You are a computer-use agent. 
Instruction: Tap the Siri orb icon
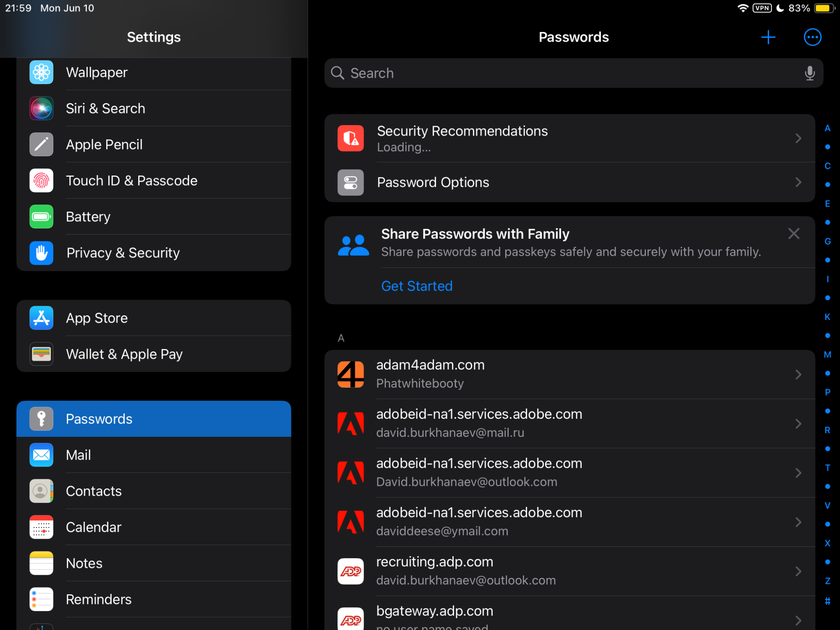41,108
